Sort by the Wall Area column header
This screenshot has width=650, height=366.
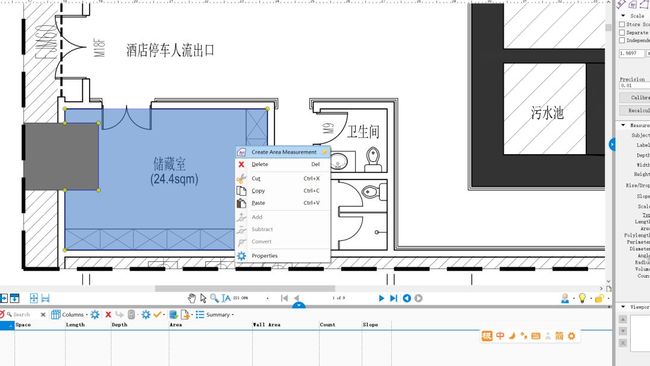pyautogui.click(x=285, y=325)
